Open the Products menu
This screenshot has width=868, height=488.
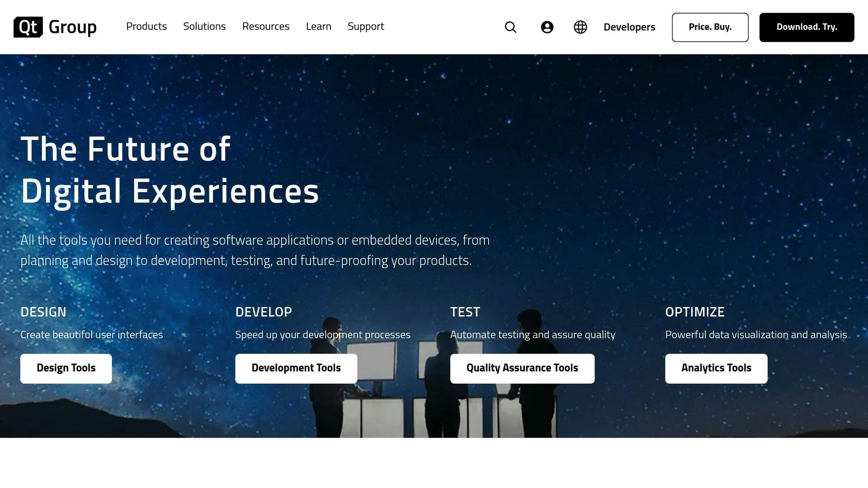coord(146,26)
